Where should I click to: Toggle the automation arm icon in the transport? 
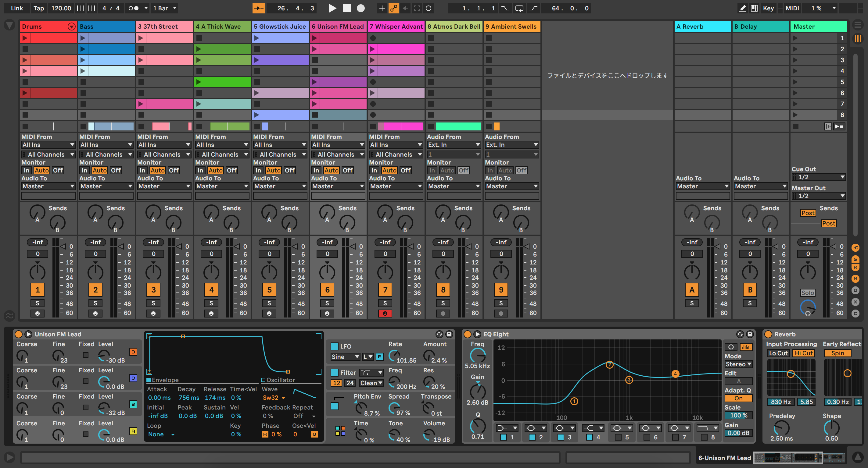pos(393,8)
